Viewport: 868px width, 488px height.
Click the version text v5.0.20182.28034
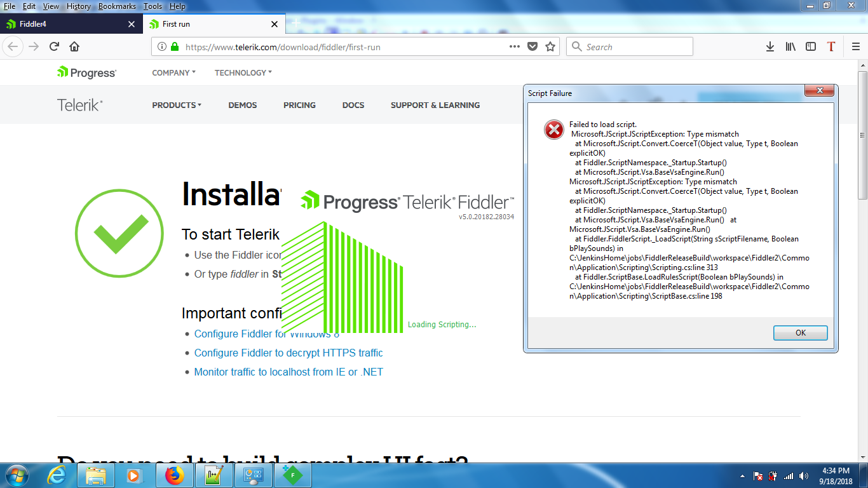(x=486, y=217)
